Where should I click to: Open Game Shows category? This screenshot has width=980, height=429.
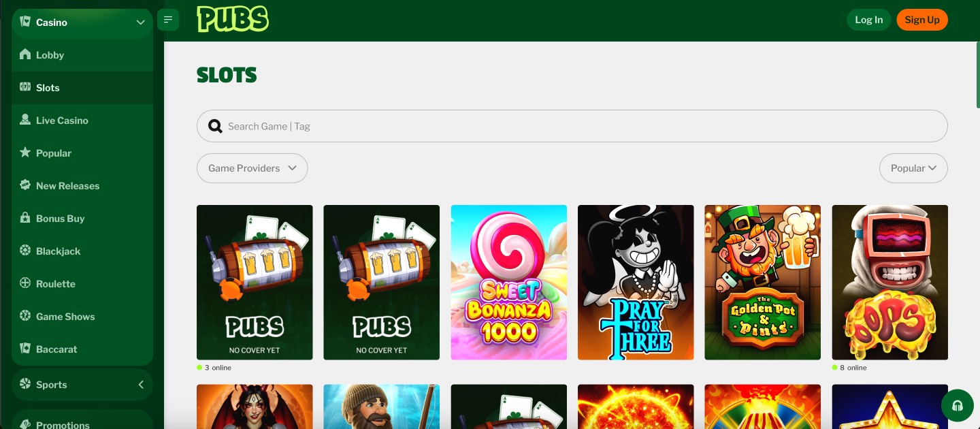(65, 317)
